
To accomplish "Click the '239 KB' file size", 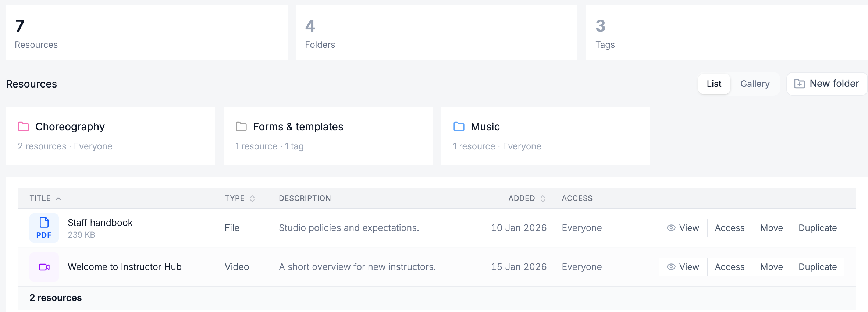I will pos(81,235).
